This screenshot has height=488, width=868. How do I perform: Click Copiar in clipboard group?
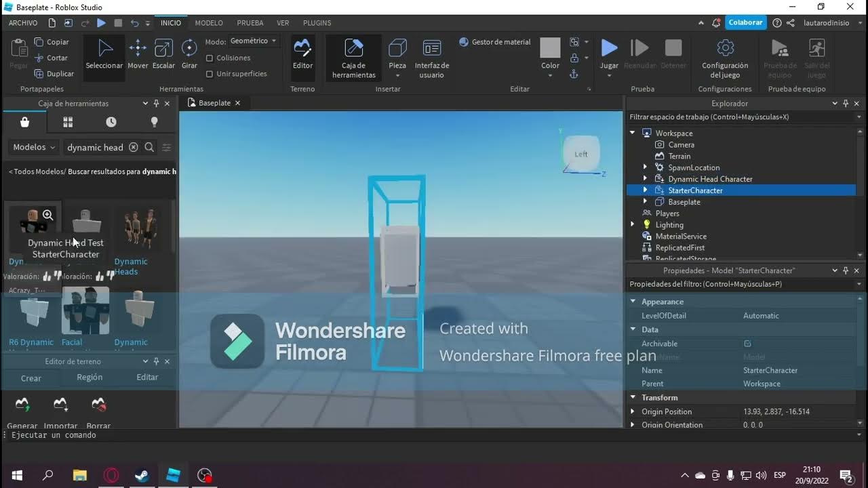(x=52, y=42)
